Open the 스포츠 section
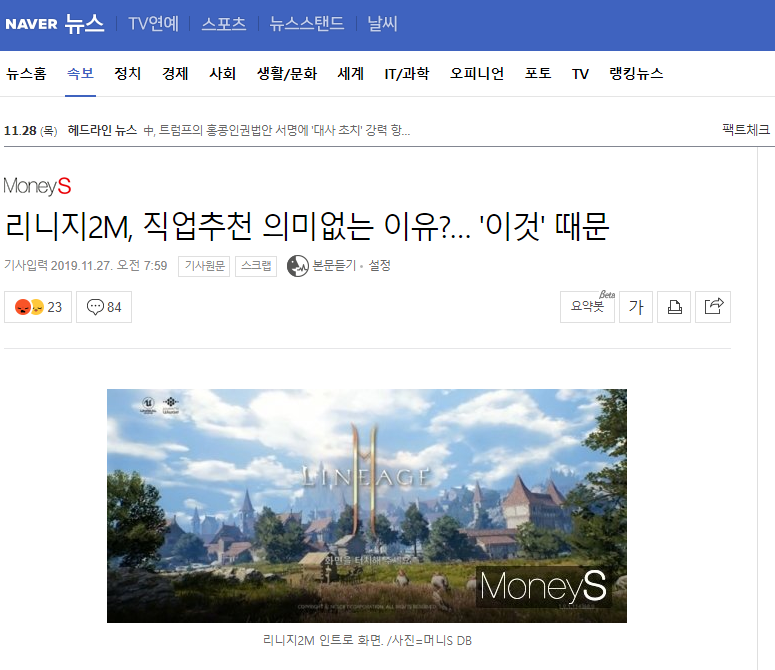 (223, 23)
